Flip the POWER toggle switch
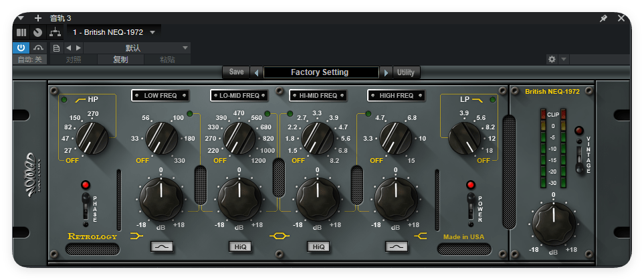644x280 pixels. click(x=471, y=206)
